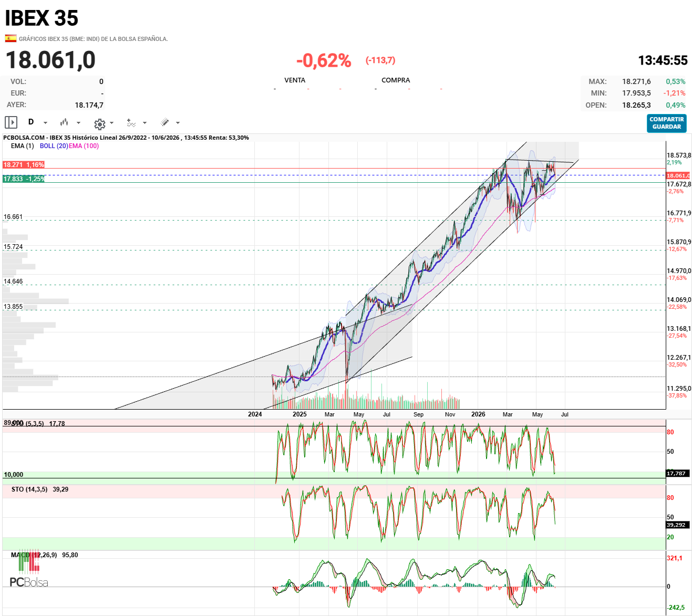Click the 13:45:55 time display
Screen dimensions: 692x616
(663, 60)
